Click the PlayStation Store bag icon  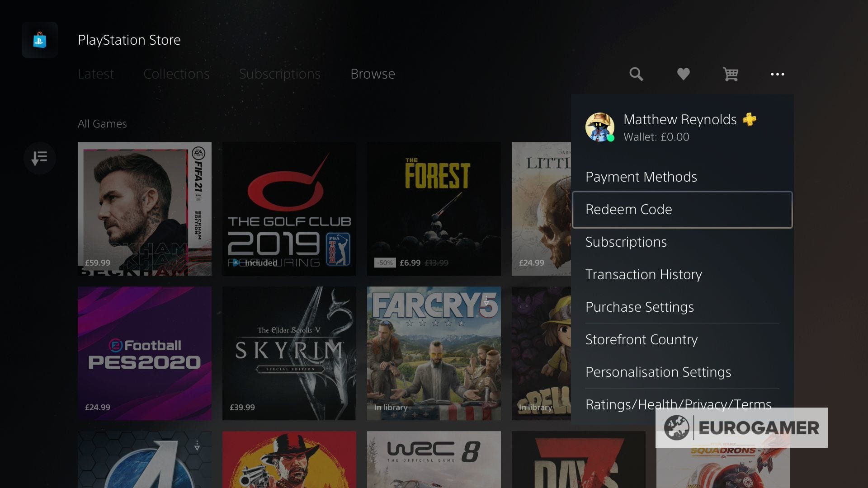pos(39,40)
